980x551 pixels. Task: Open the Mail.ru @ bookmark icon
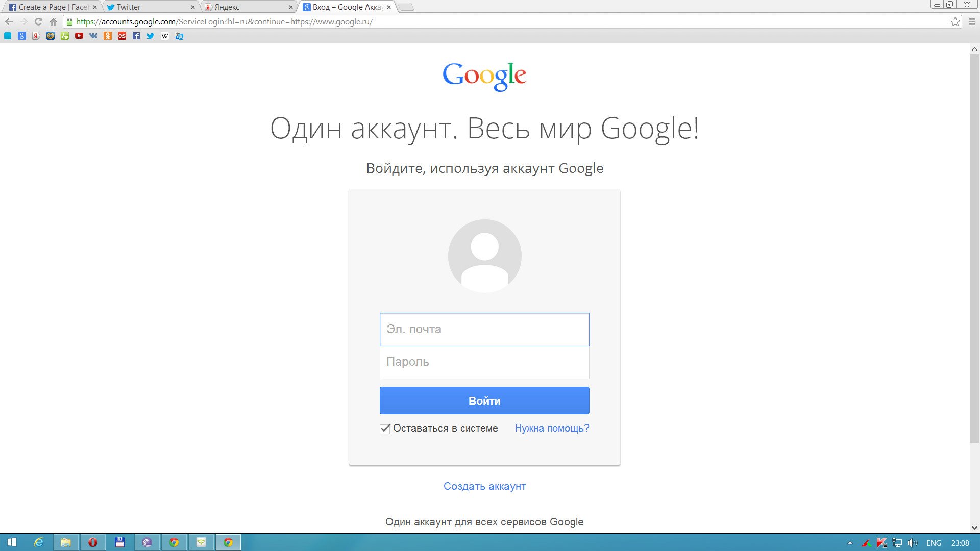pyautogui.click(x=51, y=36)
